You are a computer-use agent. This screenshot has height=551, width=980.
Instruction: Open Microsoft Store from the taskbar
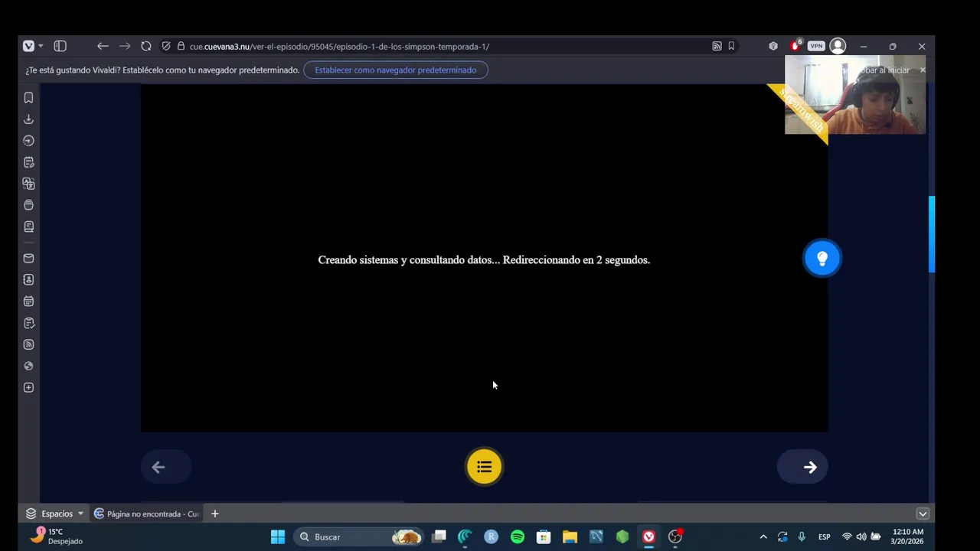click(x=544, y=536)
